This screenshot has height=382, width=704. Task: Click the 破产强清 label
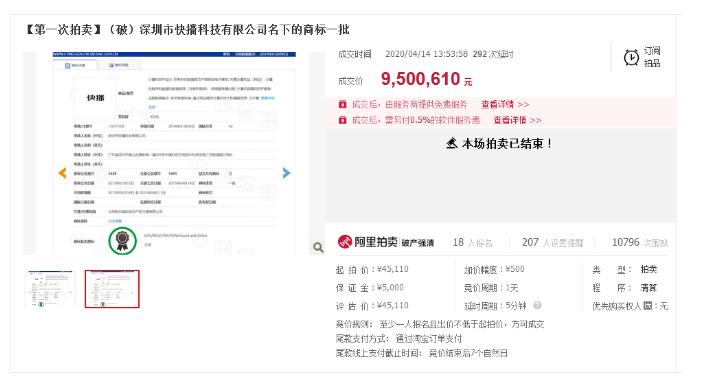point(418,243)
